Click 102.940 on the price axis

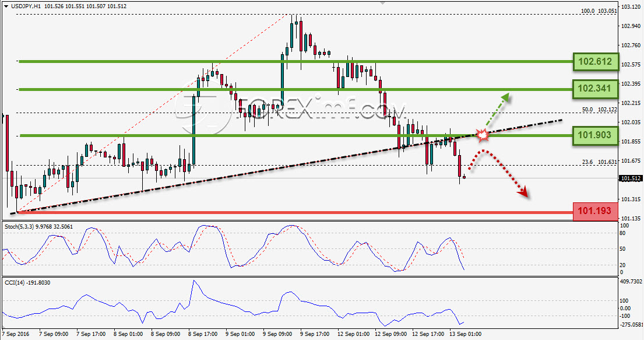631,26
